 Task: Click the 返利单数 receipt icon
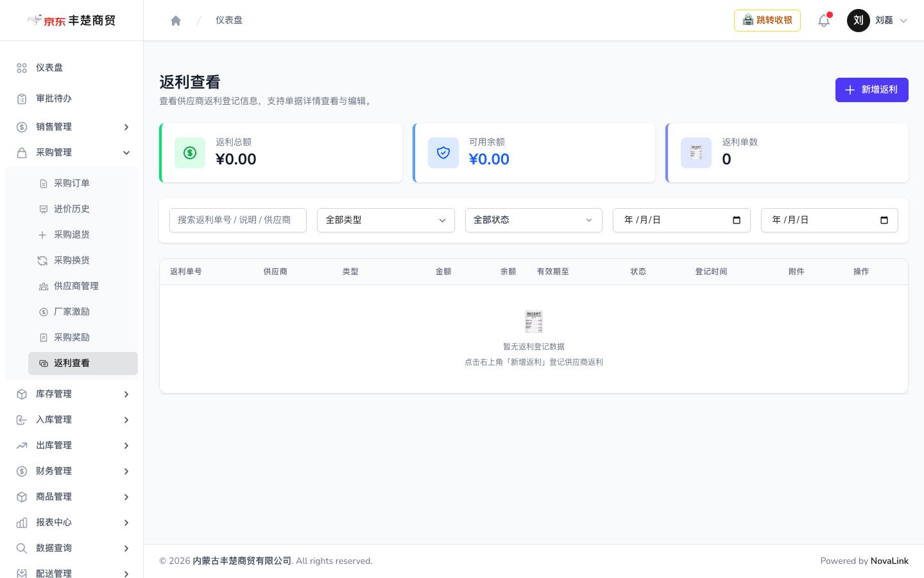[x=696, y=153]
